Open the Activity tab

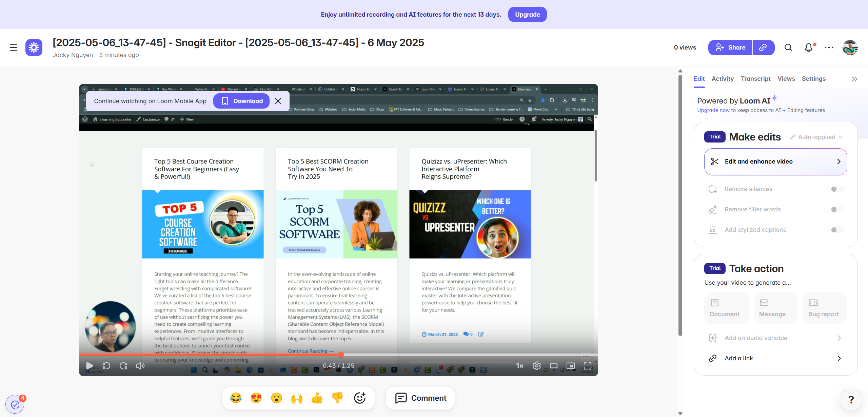coord(723,79)
